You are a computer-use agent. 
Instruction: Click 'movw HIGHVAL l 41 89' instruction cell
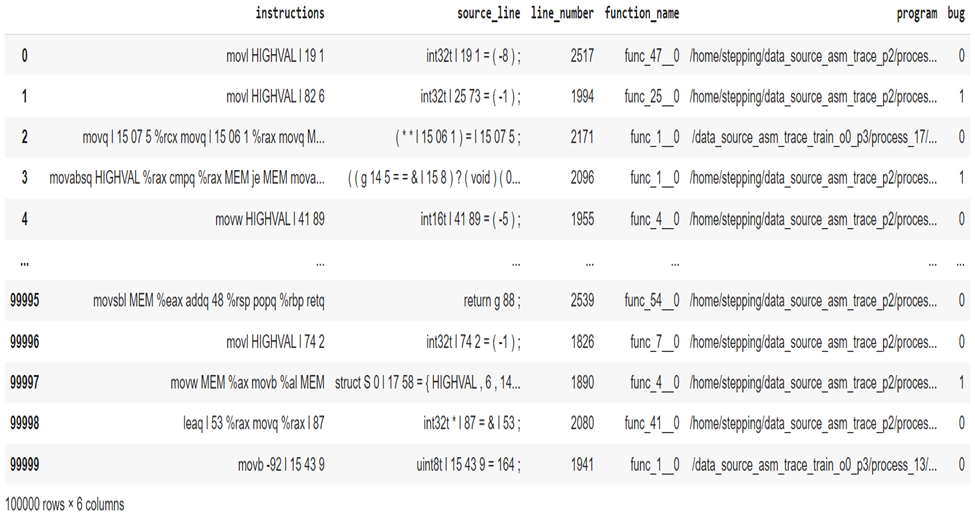270,219
